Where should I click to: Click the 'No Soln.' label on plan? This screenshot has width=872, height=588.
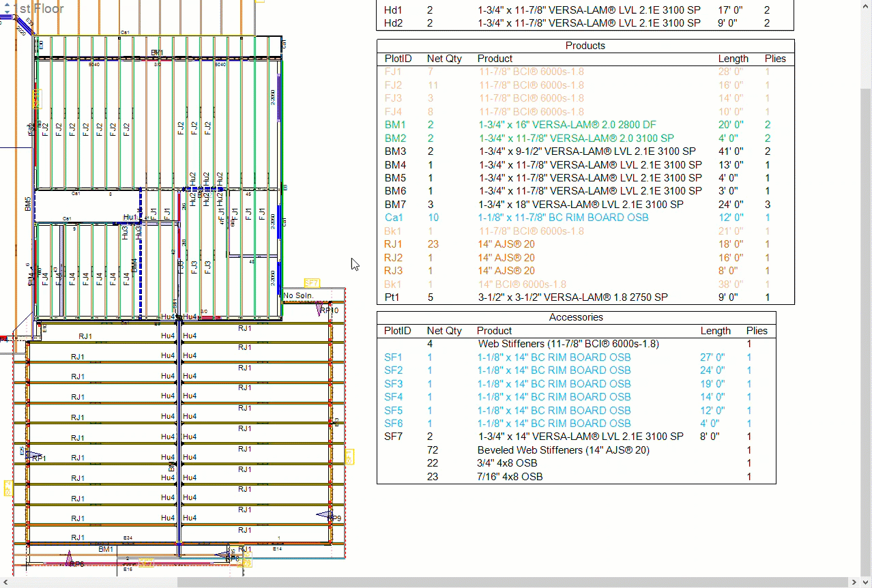(x=298, y=296)
